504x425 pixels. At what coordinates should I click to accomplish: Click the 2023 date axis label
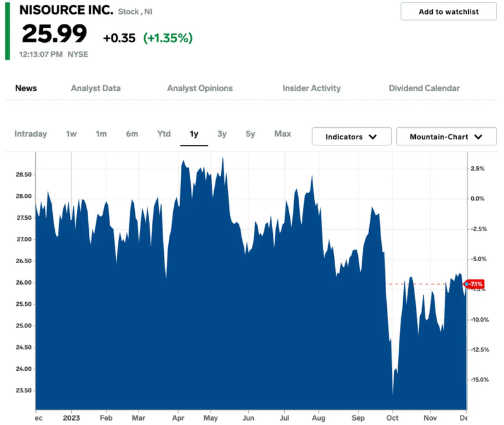click(x=71, y=417)
